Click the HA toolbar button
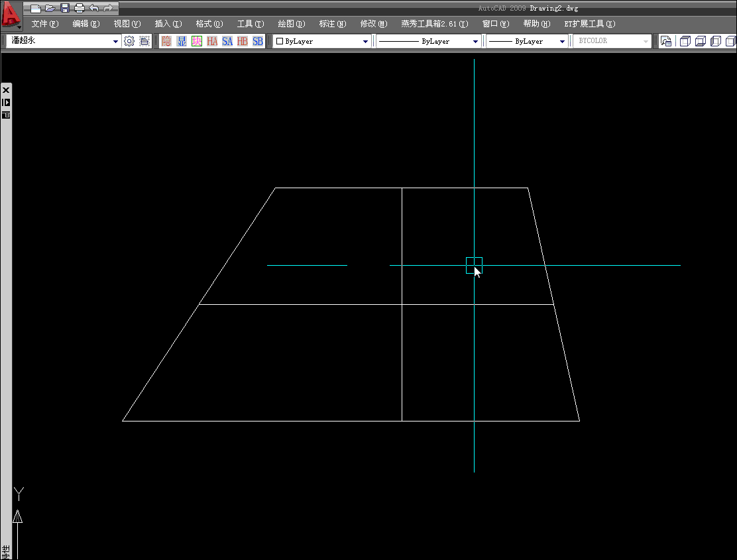 [x=212, y=41]
